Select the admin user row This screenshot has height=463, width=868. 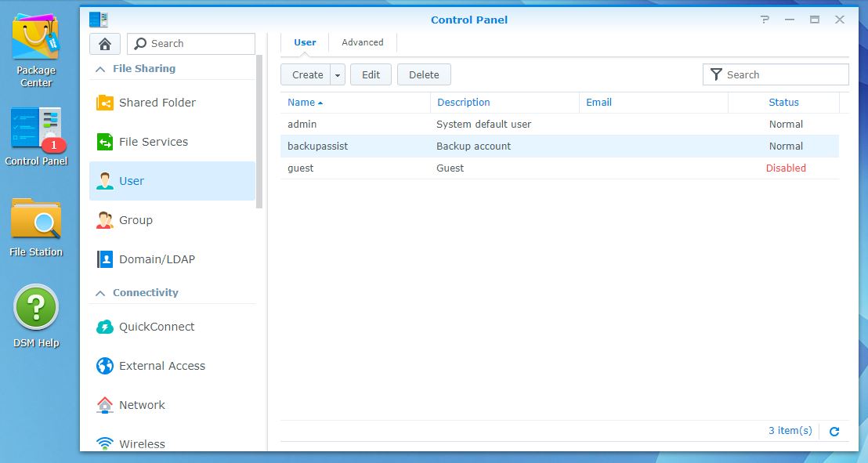click(559, 125)
